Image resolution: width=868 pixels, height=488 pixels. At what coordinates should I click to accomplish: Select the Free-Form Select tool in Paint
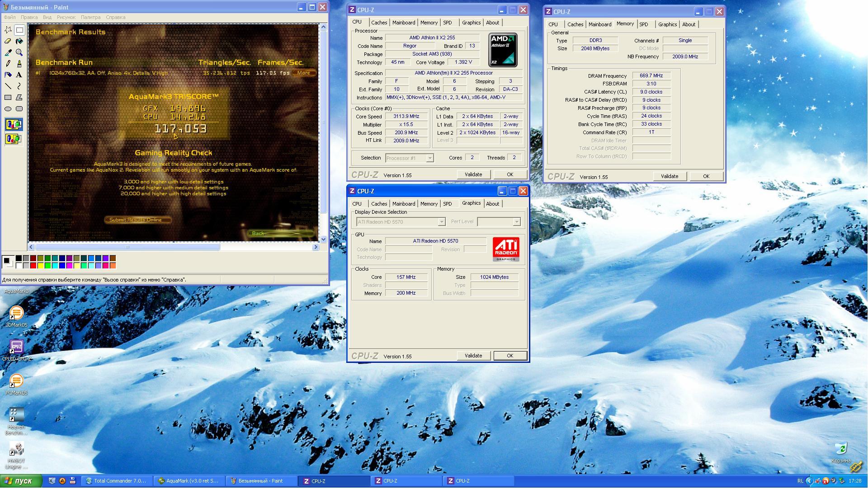[x=8, y=30]
